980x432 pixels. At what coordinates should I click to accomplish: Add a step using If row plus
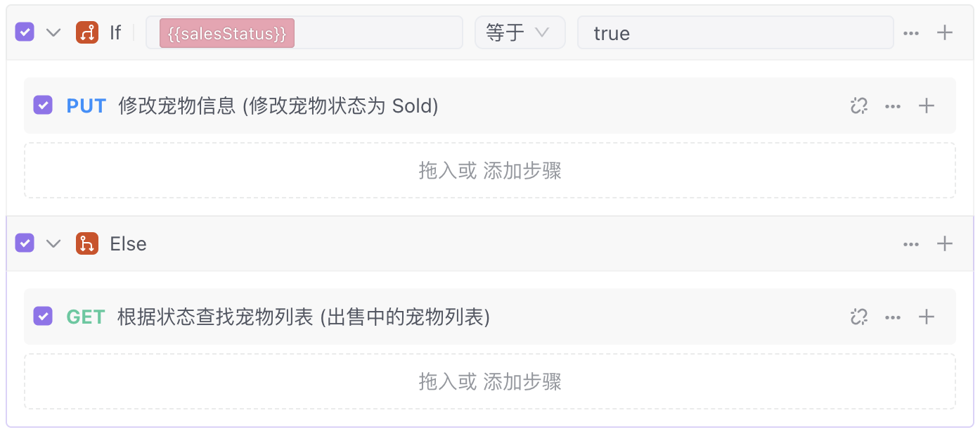click(x=945, y=32)
